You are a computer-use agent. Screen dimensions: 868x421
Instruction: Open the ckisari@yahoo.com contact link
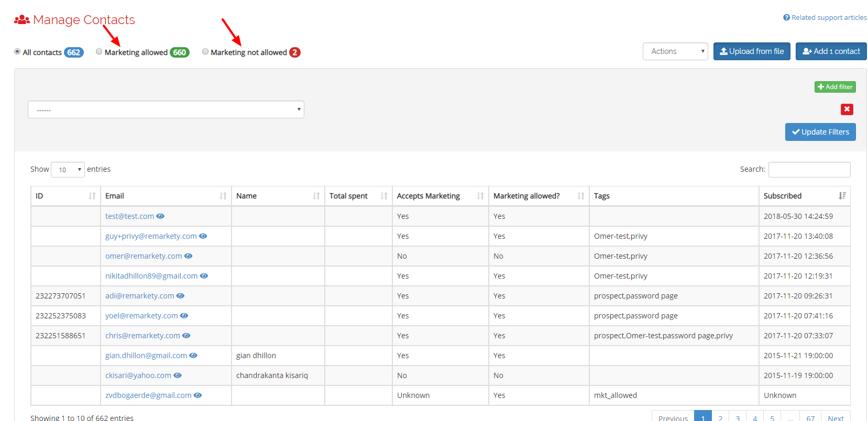(x=138, y=375)
